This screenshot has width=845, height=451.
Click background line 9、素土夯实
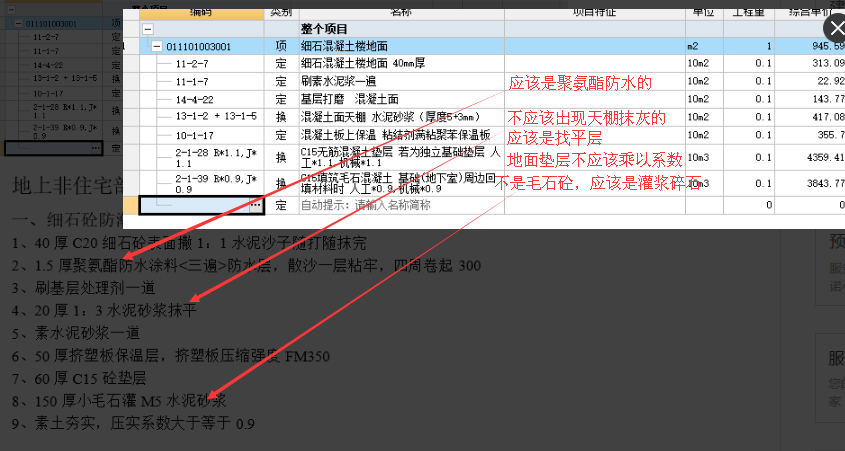click(x=134, y=423)
